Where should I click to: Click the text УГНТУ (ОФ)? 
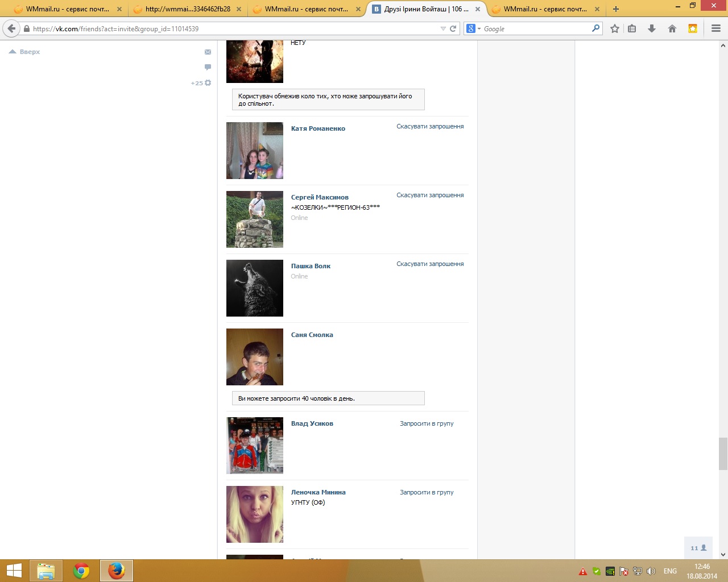click(308, 502)
